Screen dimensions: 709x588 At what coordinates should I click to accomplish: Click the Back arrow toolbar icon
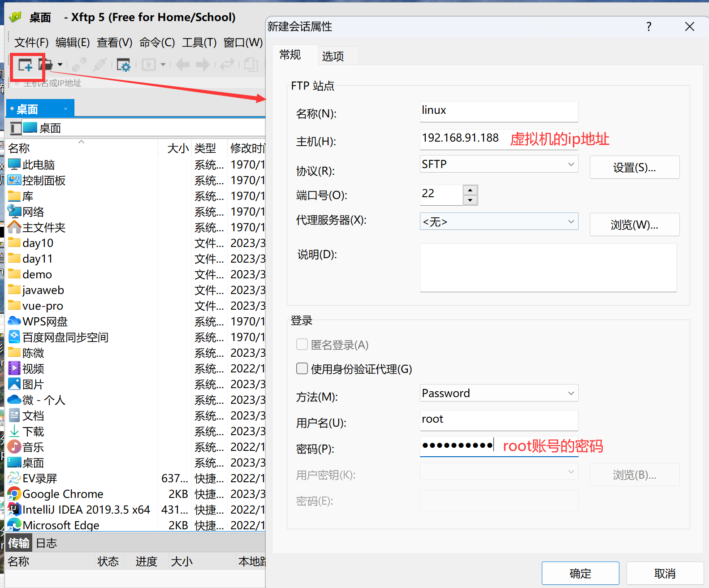182,65
